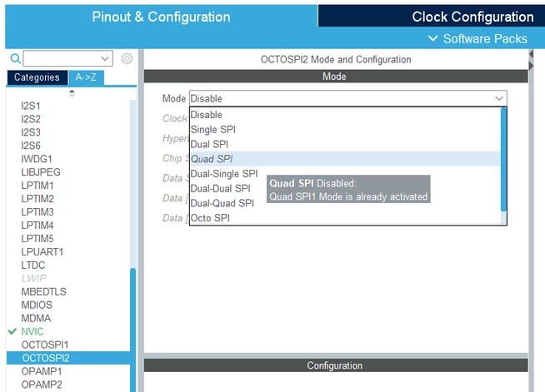Image resolution: width=545 pixels, height=392 pixels.
Task: Click the Mode section header bar
Action: coord(336,77)
